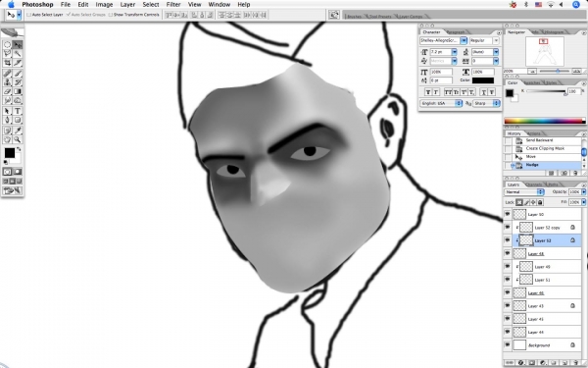Open anti-aliasing Sharp dropdown
This screenshot has width=588, height=368.
point(487,103)
